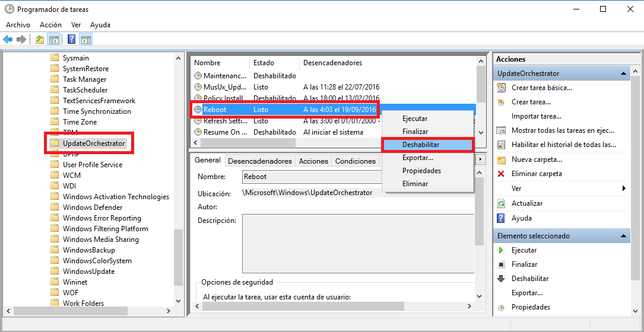The image size is (644, 332).
Task: Choose Eliminar in the context menu
Action: (x=427, y=184)
